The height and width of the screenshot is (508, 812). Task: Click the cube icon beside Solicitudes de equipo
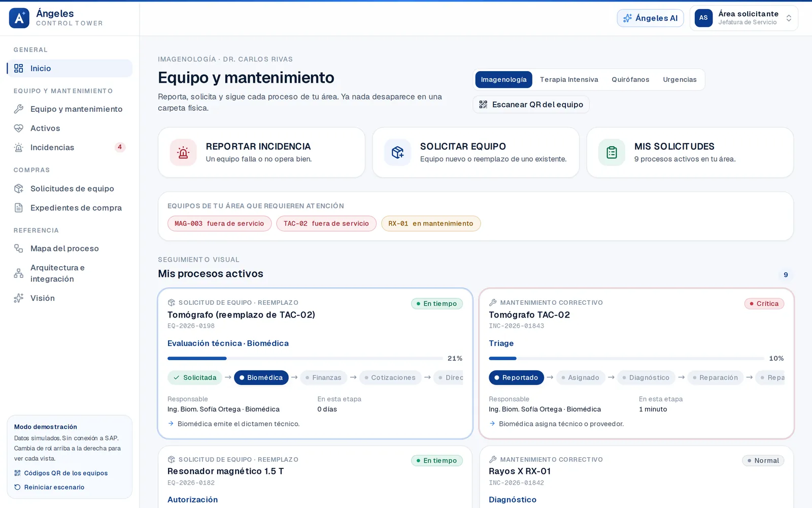pyautogui.click(x=19, y=188)
